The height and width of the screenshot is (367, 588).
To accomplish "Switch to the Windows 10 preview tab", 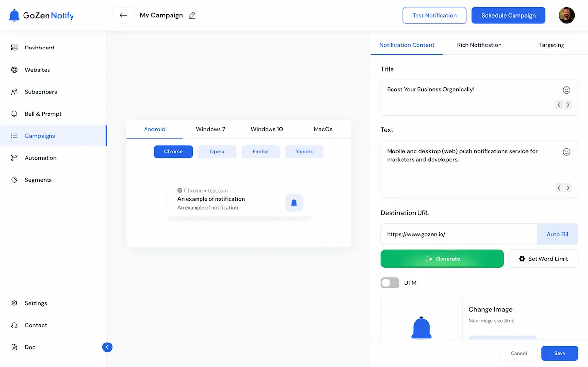I will pos(267,129).
